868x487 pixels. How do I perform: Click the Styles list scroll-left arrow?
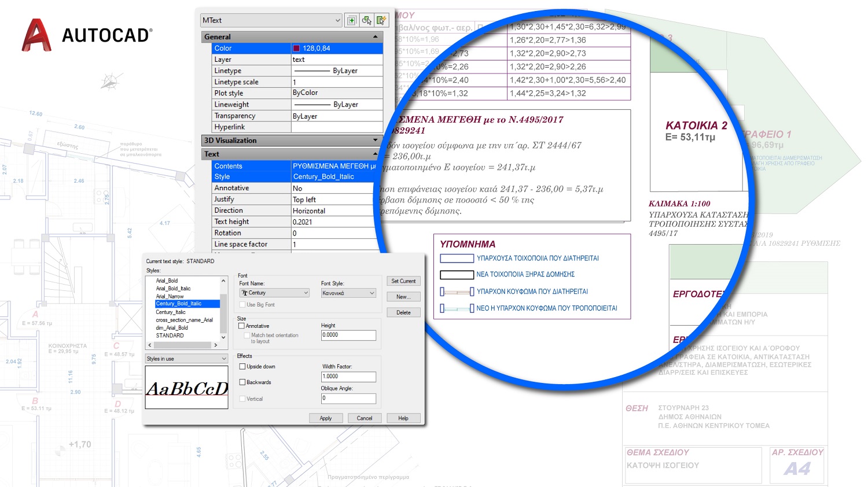(x=149, y=345)
